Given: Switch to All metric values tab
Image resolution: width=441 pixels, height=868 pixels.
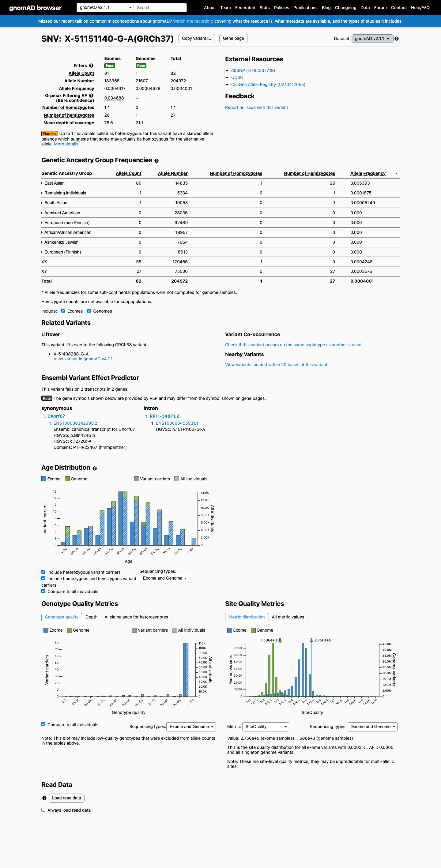Looking at the screenshot, I should point(288,617).
